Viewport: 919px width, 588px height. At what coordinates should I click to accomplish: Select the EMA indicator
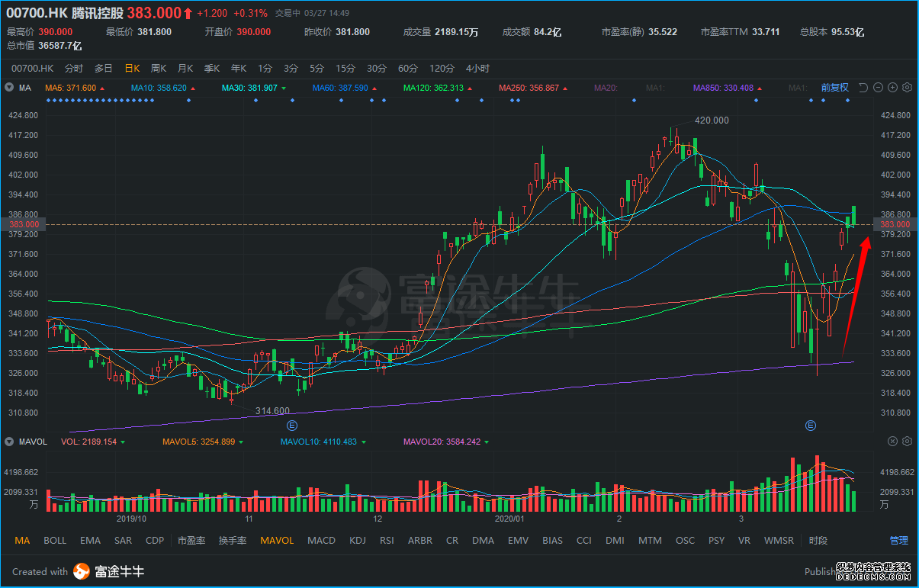90,541
